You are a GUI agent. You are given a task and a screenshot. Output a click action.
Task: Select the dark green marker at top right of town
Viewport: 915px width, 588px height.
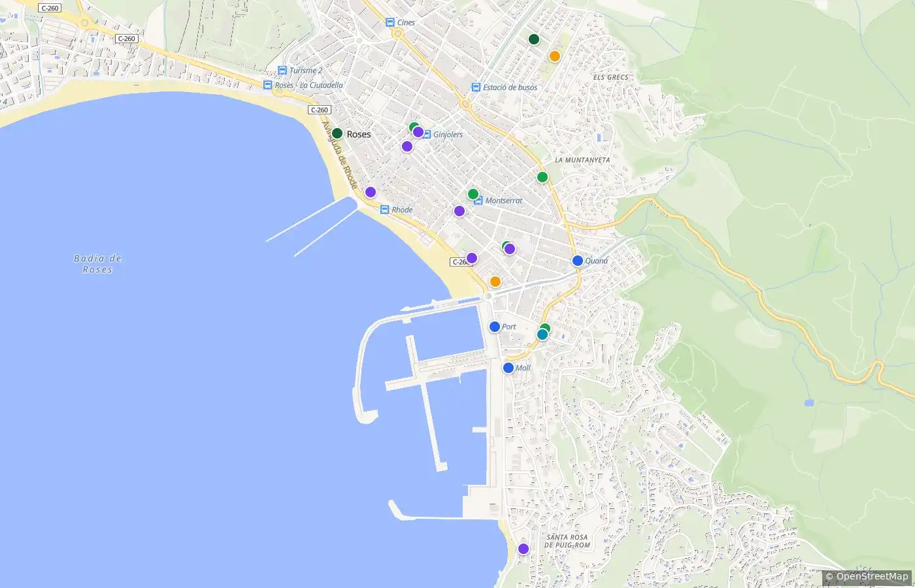pos(534,39)
